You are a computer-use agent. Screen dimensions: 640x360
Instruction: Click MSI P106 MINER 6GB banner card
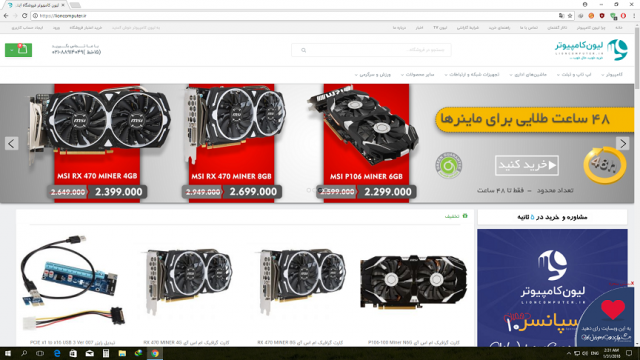(366, 143)
